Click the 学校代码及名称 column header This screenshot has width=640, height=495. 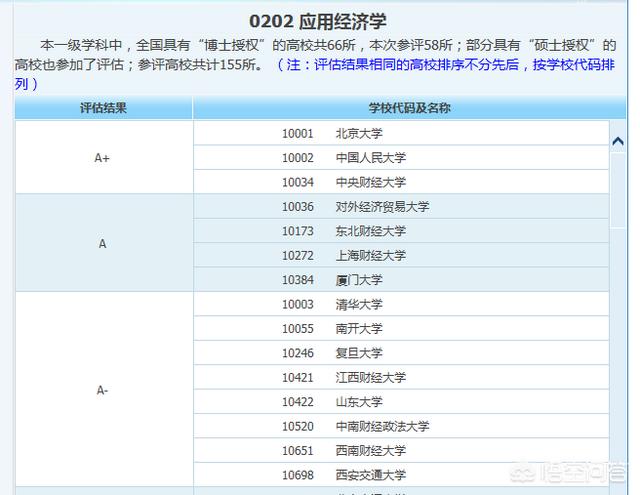click(400, 106)
